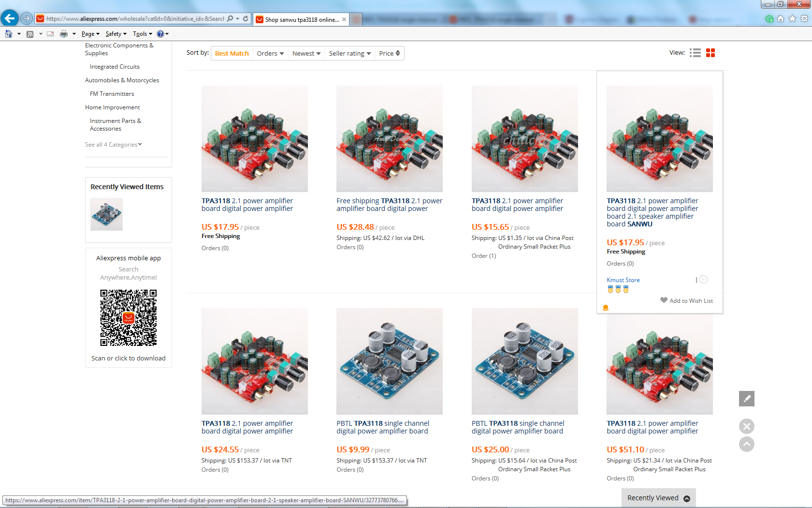This screenshot has width=812, height=508.
Task: Click the feedback pencil edit icon
Action: (747, 399)
